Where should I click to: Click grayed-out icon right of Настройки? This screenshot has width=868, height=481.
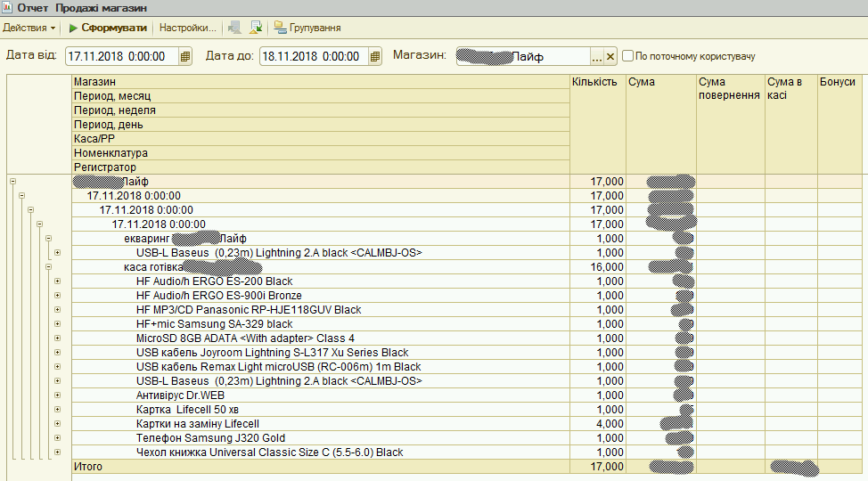pyautogui.click(x=234, y=28)
